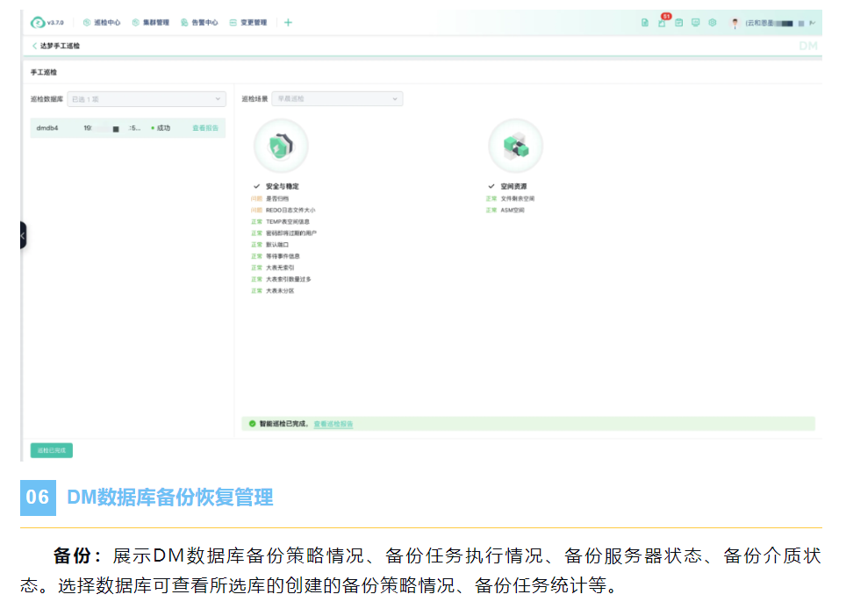Expand the collapsed left sidebar handle
846x616 pixels.
[x=23, y=235]
